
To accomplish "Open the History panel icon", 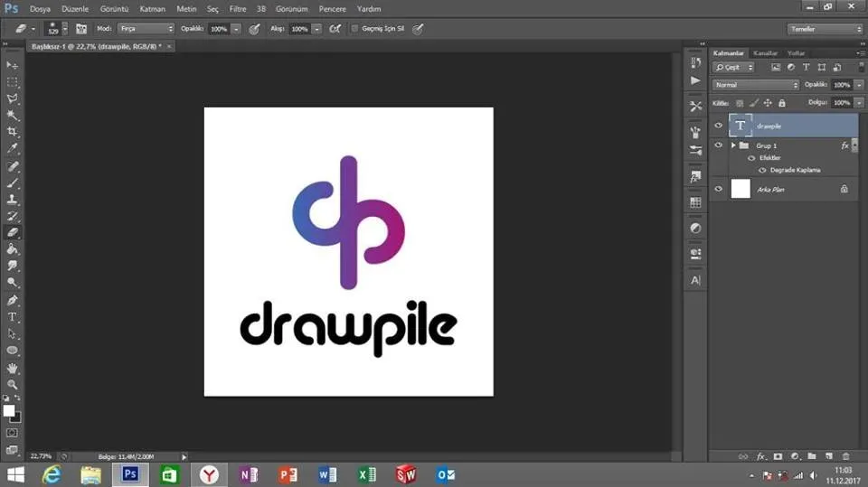I will [696, 62].
